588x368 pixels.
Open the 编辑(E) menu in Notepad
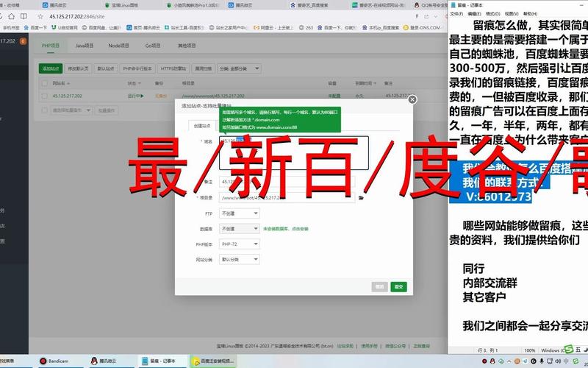pos(474,14)
